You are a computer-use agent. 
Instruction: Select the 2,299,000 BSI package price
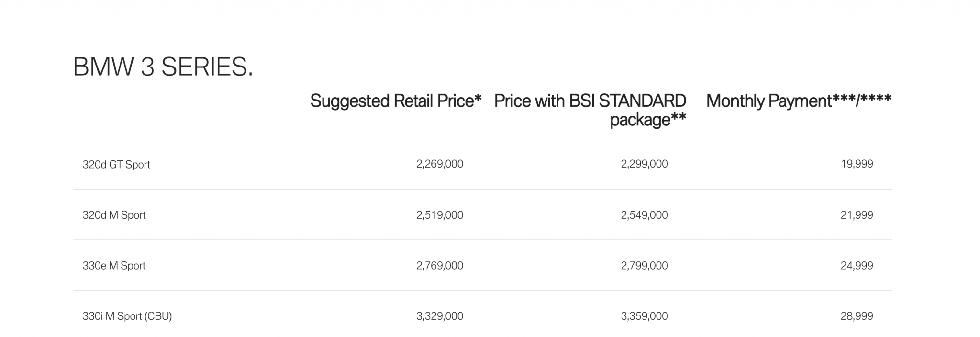(644, 164)
